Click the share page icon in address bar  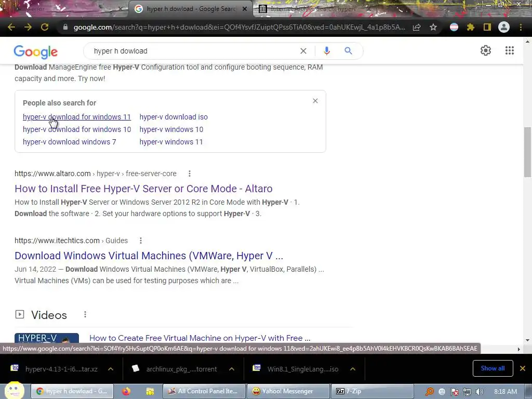coord(417,28)
